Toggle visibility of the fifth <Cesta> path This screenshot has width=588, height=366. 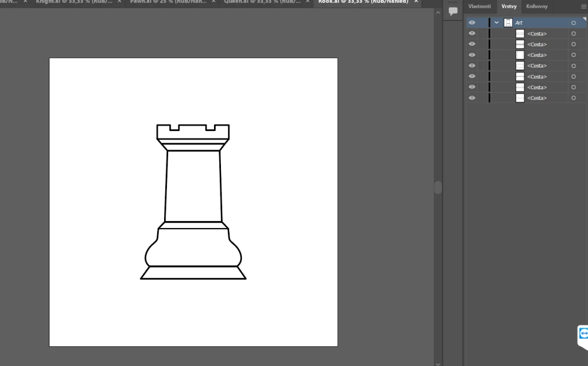[472, 76]
